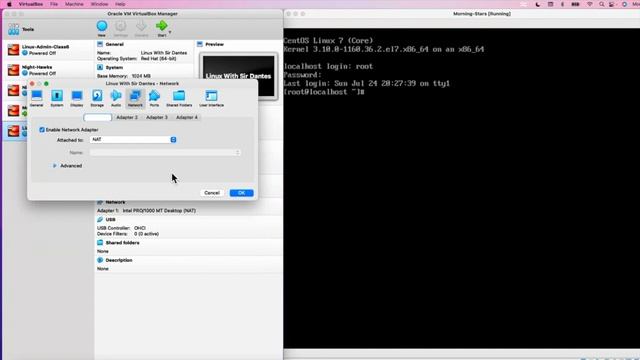Viewport: 640px width, 360px height.
Task: Click OK in the Network settings dialog
Action: point(242,193)
